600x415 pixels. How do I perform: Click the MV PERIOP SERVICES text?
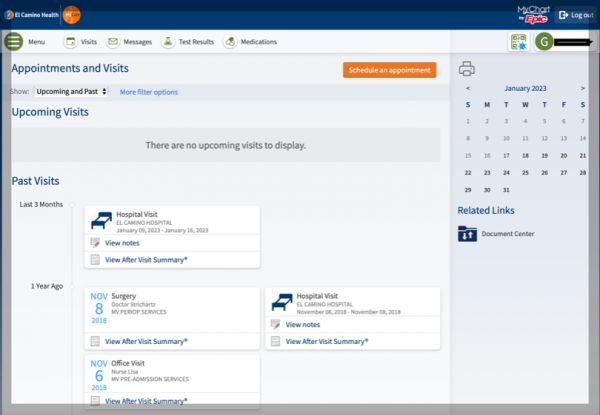[x=139, y=312]
